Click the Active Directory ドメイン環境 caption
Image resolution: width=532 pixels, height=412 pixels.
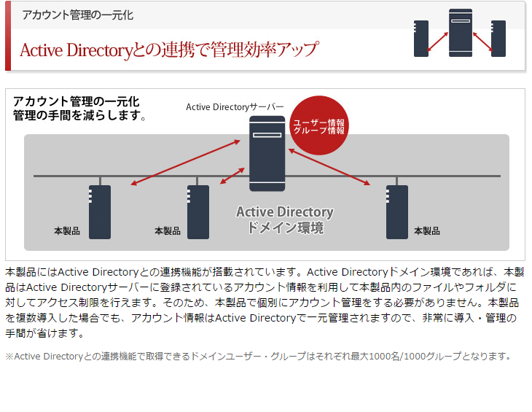click(x=285, y=219)
